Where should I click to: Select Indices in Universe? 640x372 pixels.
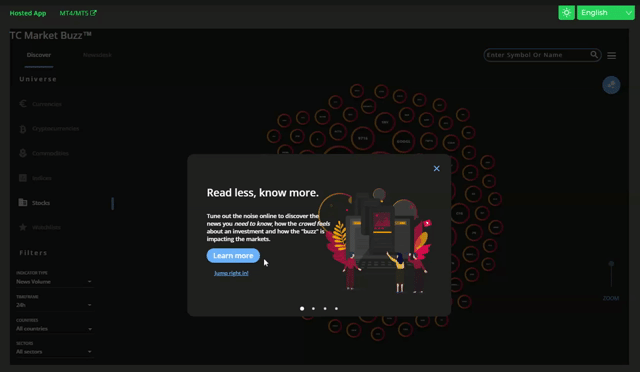pos(42,178)
